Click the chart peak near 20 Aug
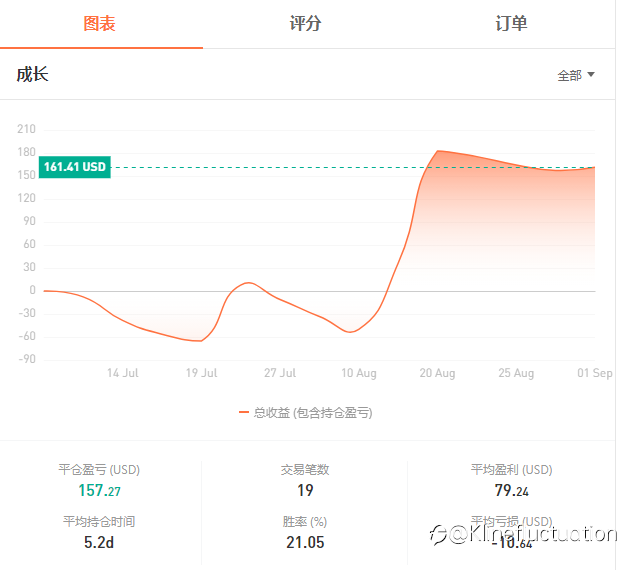The image size is (623, 570). (438, 151)
